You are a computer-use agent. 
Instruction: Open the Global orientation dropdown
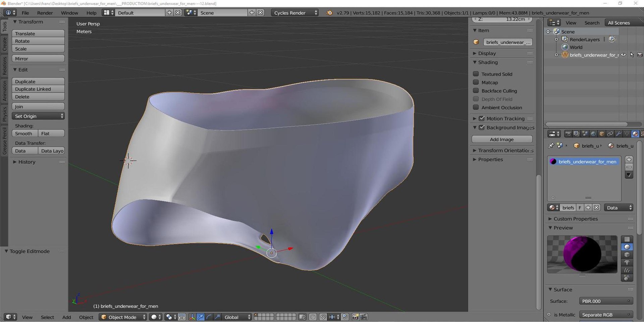click(x=237, y=317)
